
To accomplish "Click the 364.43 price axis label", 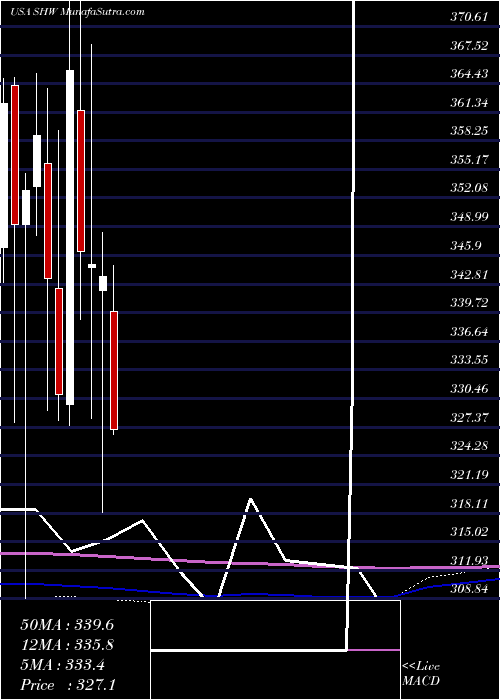I will click(470, 74).
